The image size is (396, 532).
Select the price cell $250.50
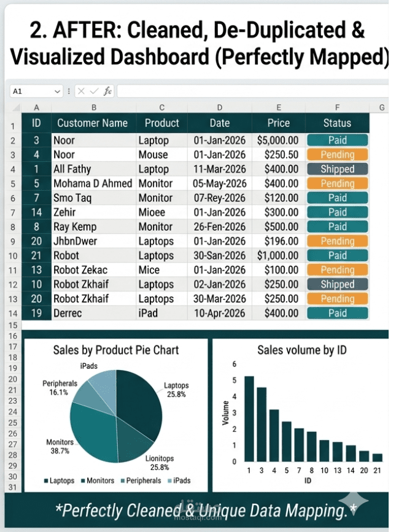(279, 155)
